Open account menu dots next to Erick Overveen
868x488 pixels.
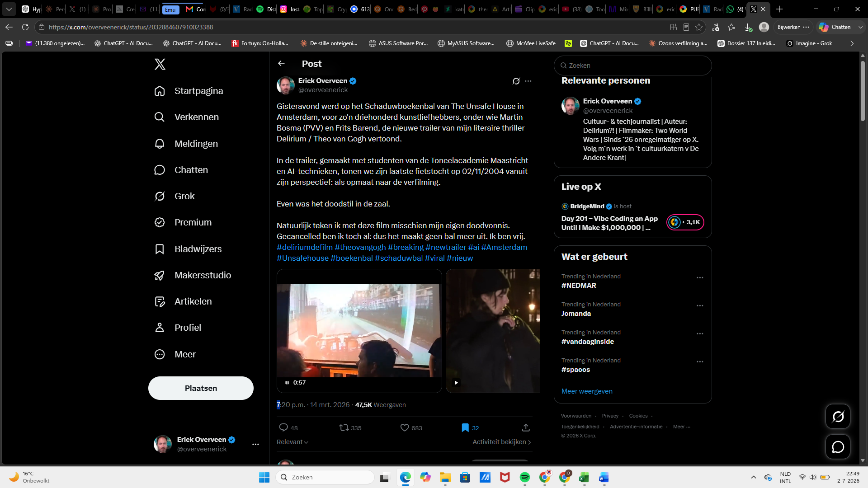255,444
